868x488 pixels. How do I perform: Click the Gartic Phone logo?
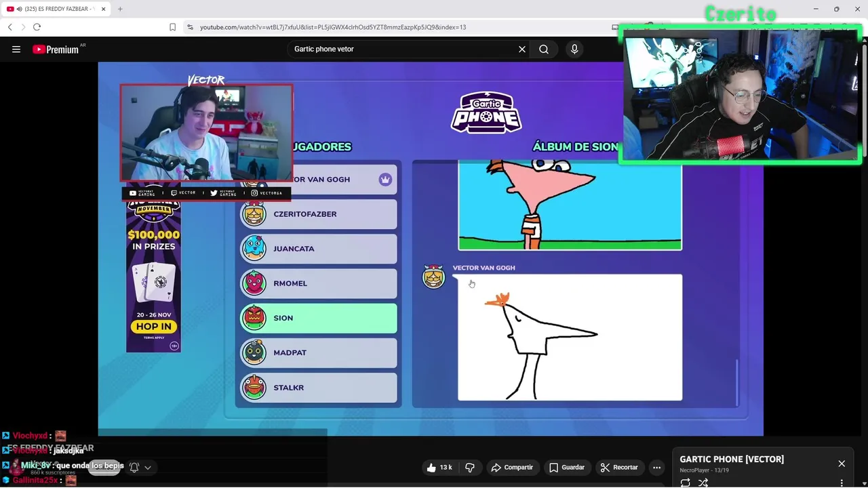tap(486, 113)
